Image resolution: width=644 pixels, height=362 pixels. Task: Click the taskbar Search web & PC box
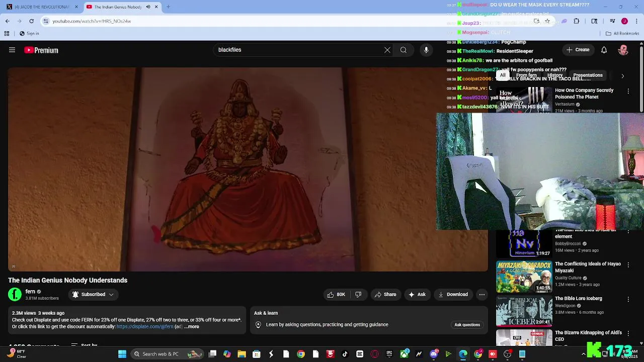click(168, 354)
